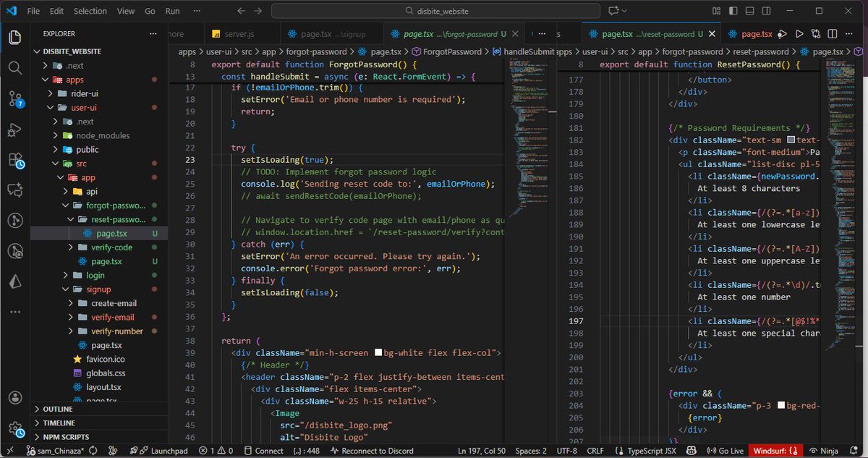The image size is (868, 458).
Task: Open the Edit menu
Action: click(57, 11)
